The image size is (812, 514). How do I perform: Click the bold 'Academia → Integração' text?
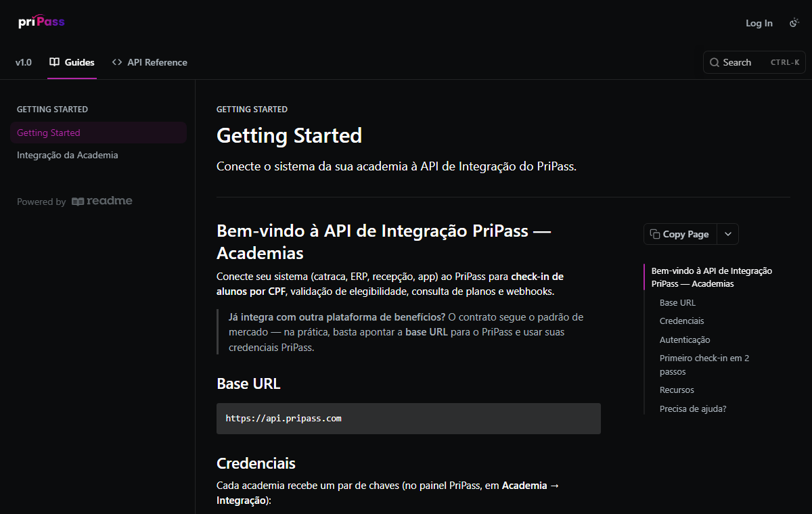pyautogui.click(x=388, y=493)
